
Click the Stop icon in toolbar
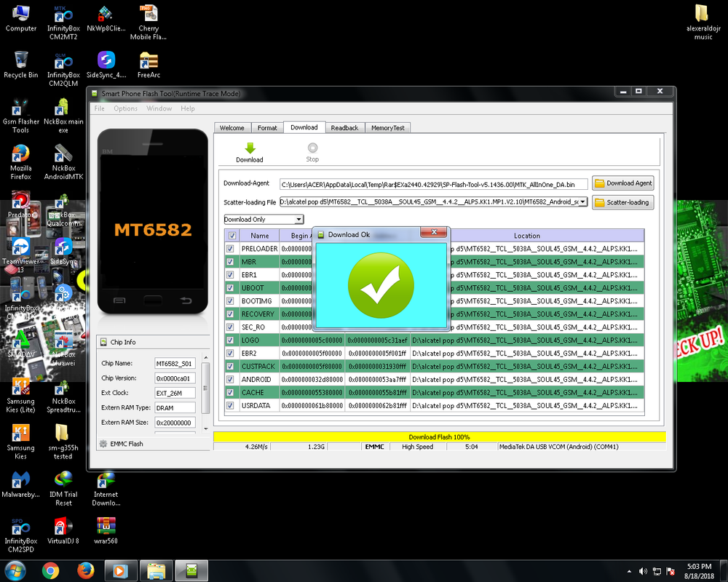(312, 148)
